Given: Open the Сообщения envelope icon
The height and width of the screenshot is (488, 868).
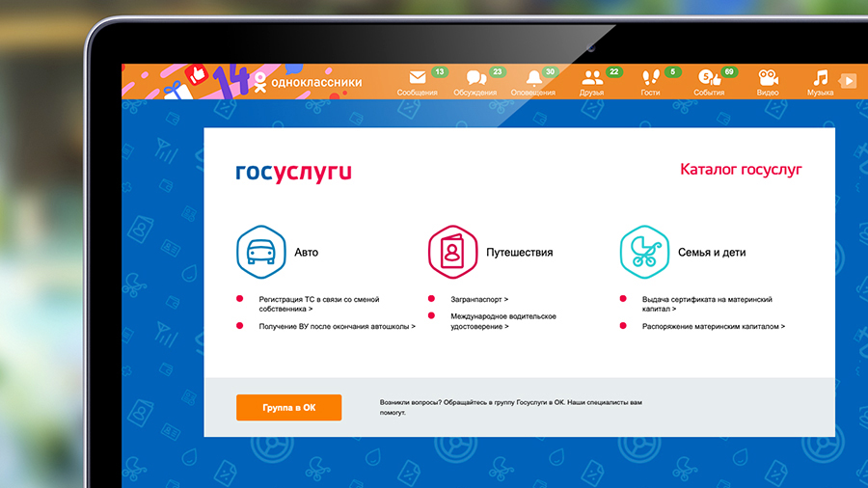Looking at the screenshot, I should pos(418,77).
